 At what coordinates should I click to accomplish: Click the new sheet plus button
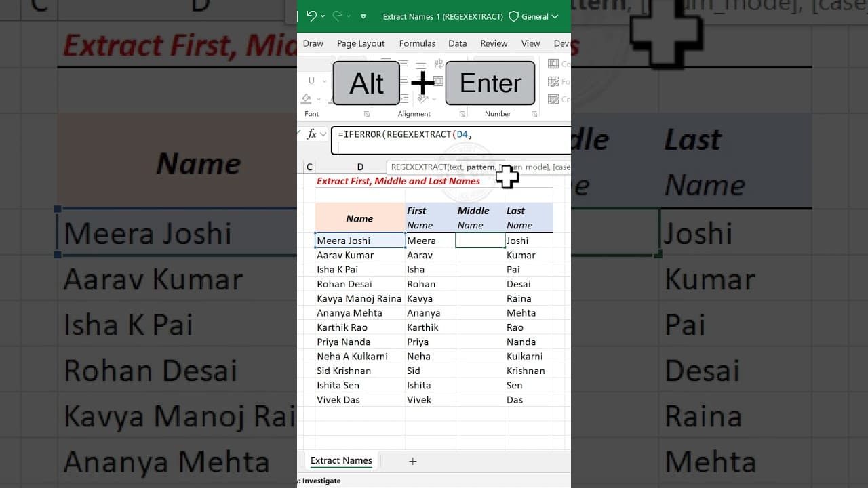point(413,461)
